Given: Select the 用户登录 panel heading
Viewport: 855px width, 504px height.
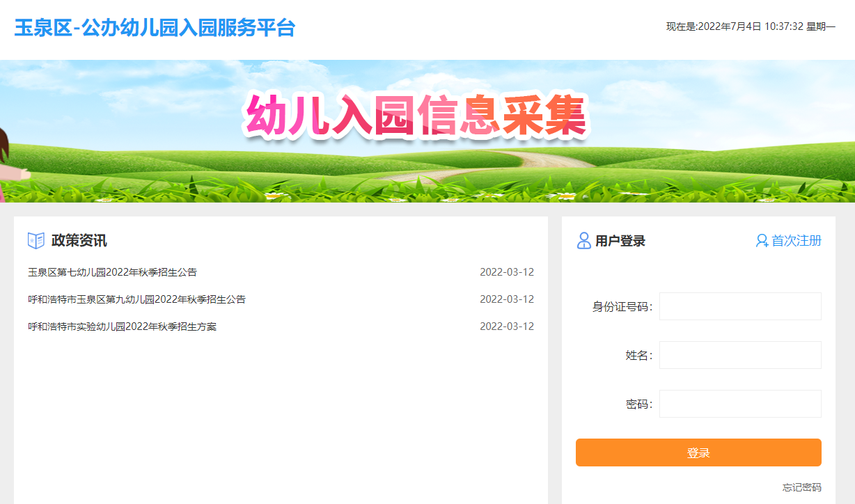Looking at the screenshot, I should 620,241.
